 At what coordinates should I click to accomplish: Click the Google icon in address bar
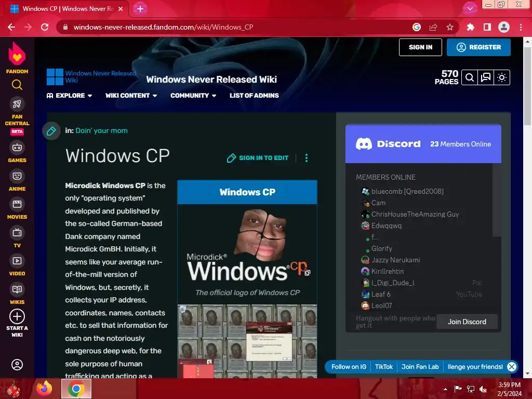[x=417, y=27]
